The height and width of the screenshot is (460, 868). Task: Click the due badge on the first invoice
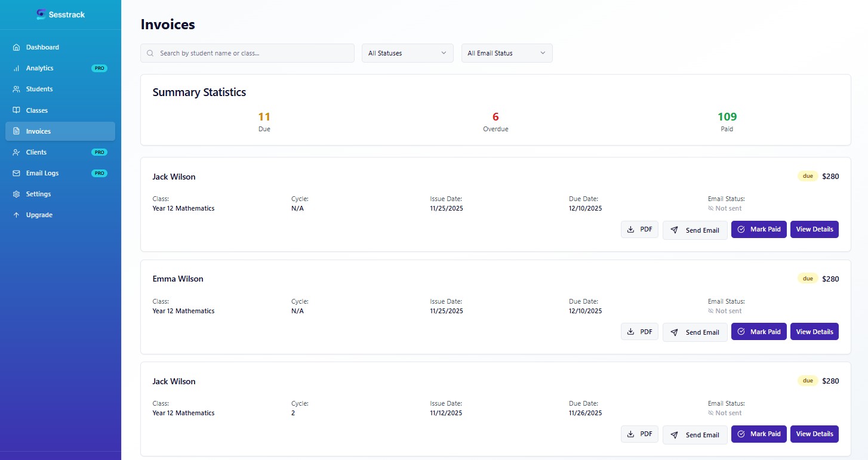pyautogui.click(x=807, y=176)
